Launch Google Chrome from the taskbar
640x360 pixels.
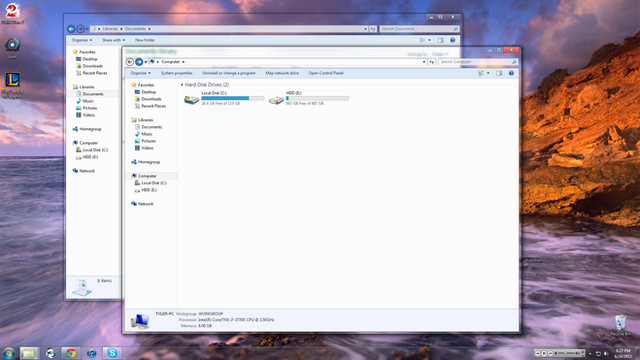click(71, 353)
